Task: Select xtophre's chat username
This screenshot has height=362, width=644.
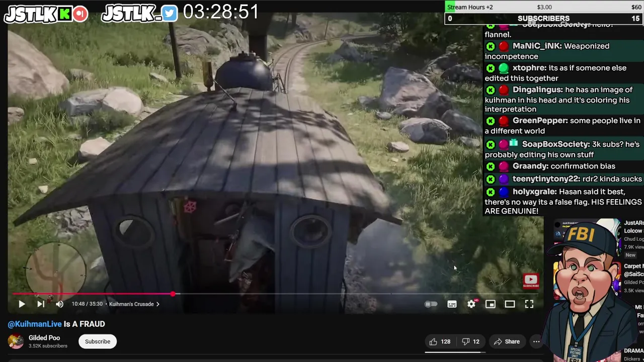Action: tap(529, 68)
